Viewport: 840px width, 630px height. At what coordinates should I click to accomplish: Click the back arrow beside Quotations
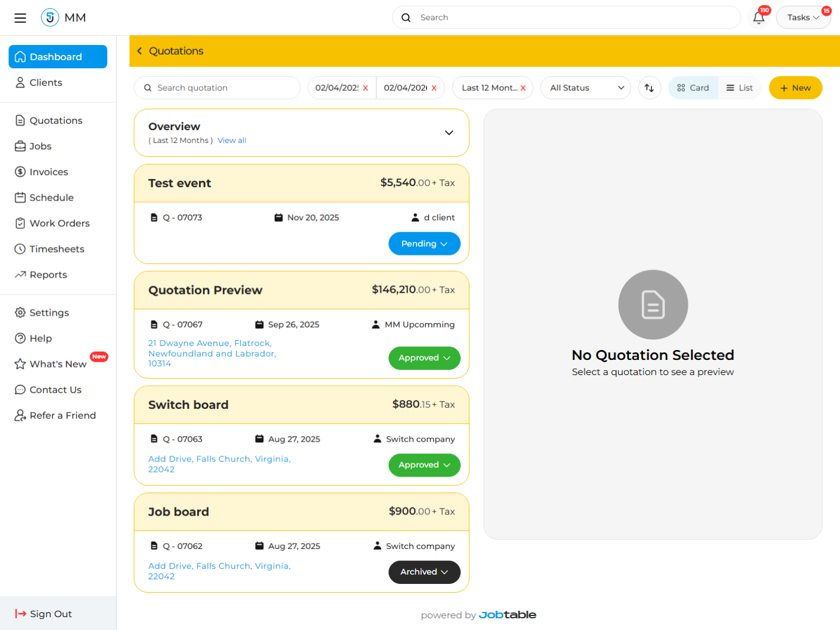click(x=139, y=51)
